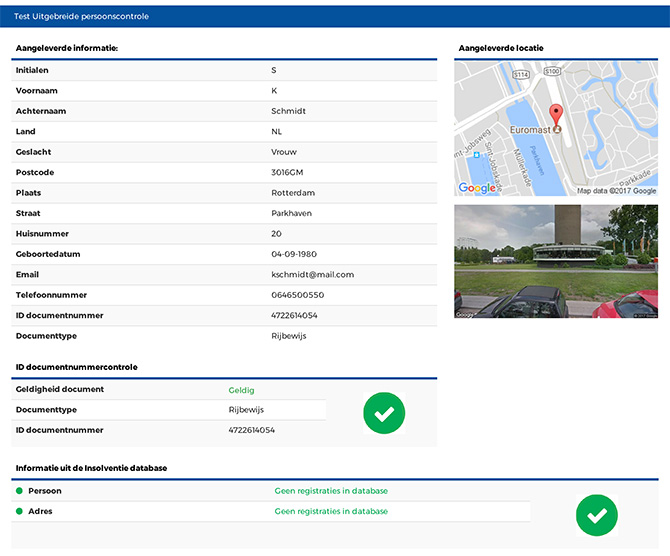Click the green 'Geldig' validity status

point(241,390)
